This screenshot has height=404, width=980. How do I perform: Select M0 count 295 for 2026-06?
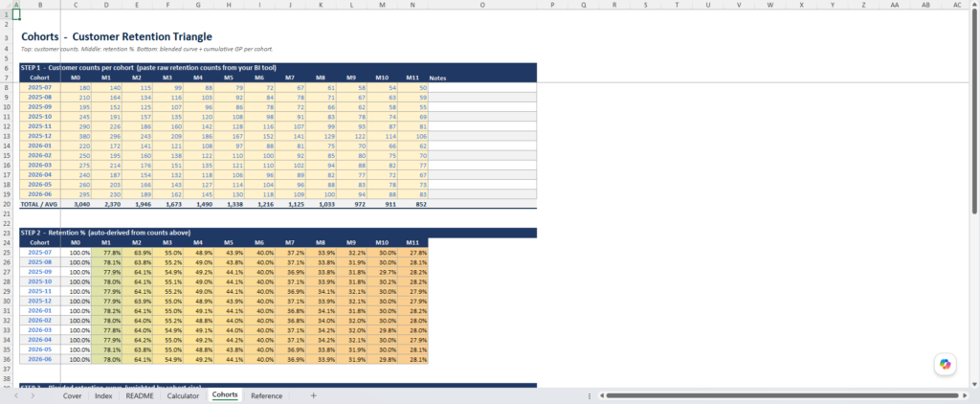pyautogui.click(x=77, y=194)
